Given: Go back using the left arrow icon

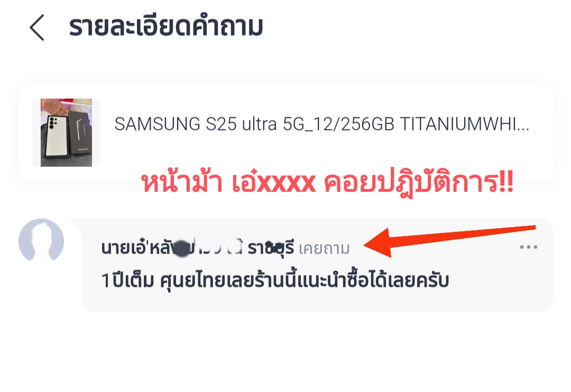Looking at the screenshot, I should pyautogui.click(x=37, y=27).
